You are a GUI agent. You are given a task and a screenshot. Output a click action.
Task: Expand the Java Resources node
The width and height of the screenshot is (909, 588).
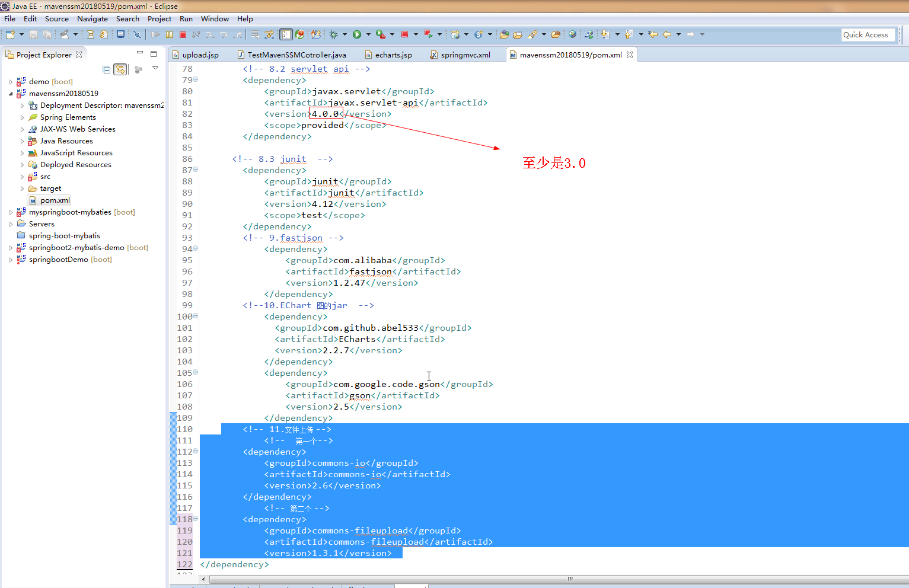click(23, 141)
